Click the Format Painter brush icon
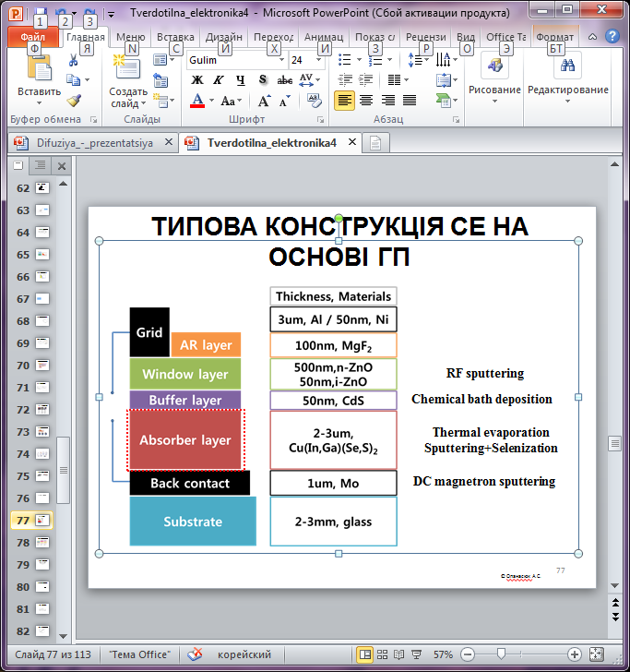 click(73, 101)
